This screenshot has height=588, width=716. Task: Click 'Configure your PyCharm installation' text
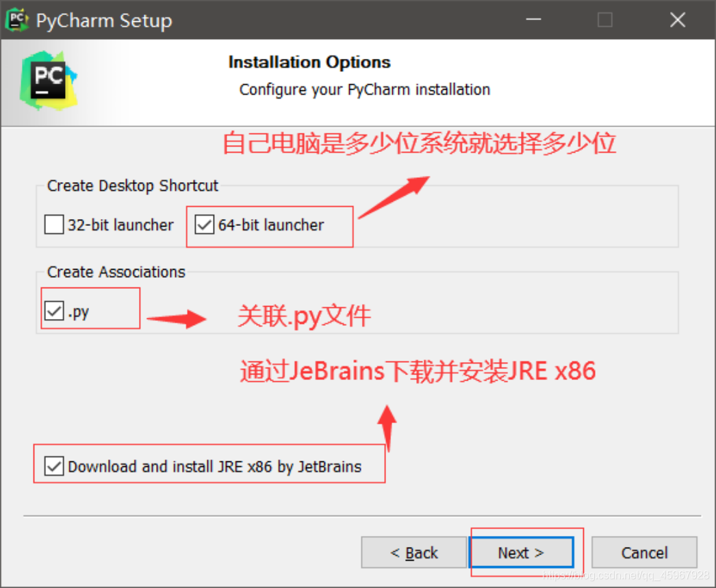(365, 90)
